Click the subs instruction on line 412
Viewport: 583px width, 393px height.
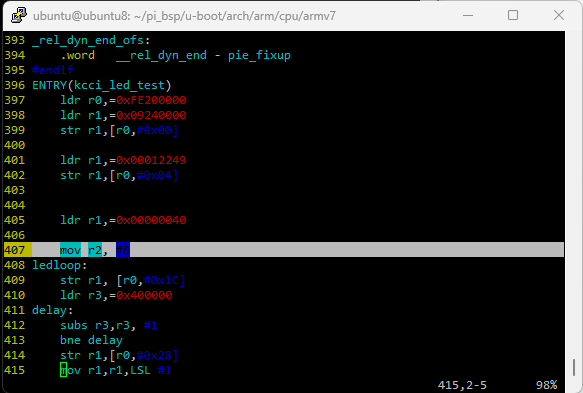pos(74,325)
